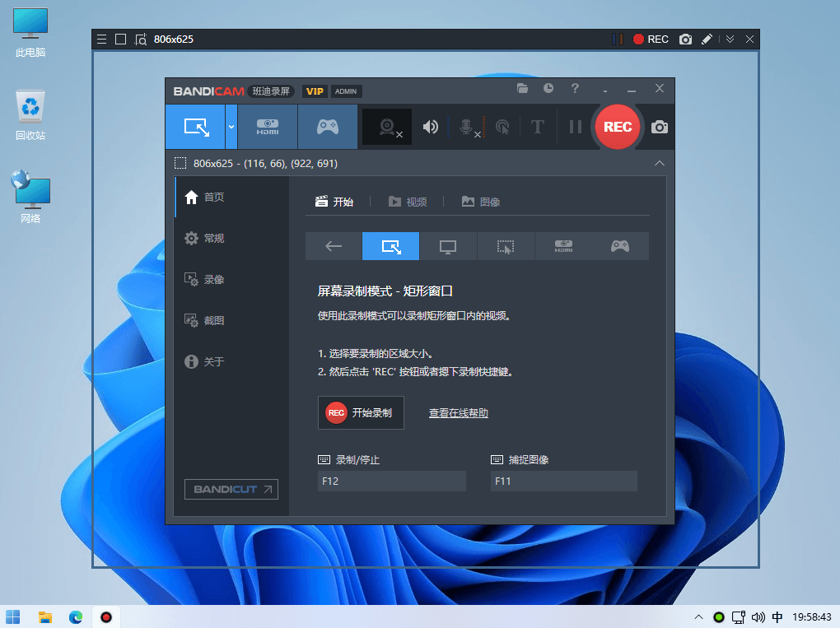Toggle microphone recording icon
The image size is (840, 628).
click(467, 127)
